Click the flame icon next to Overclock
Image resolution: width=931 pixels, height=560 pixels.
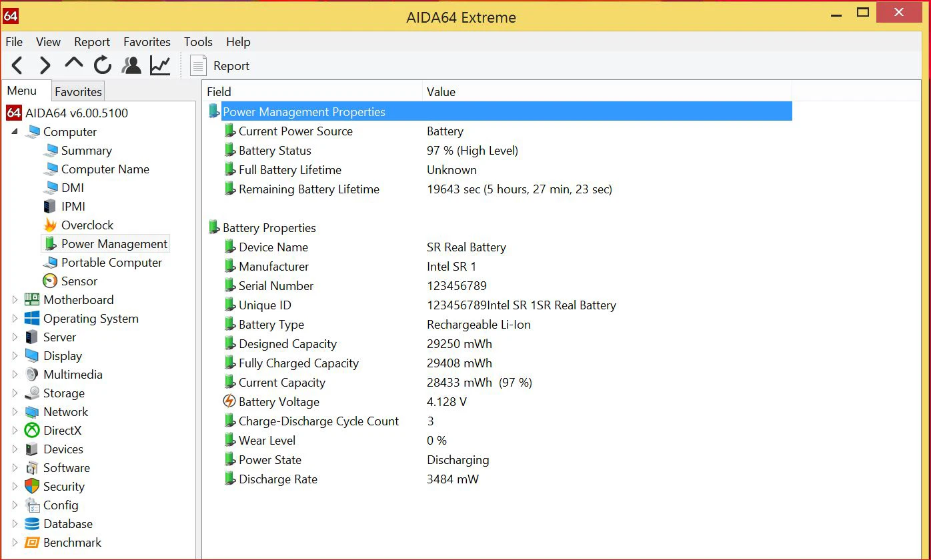click(51, 225)
